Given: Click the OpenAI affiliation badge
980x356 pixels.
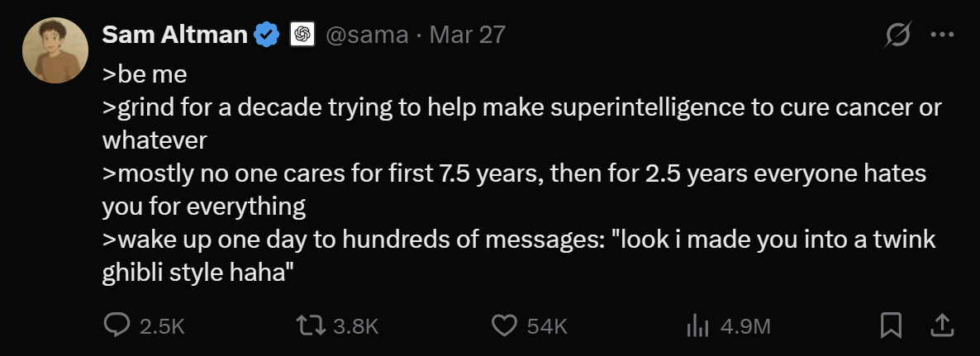Looking at the screenshot, I should [x=302, y=34].
